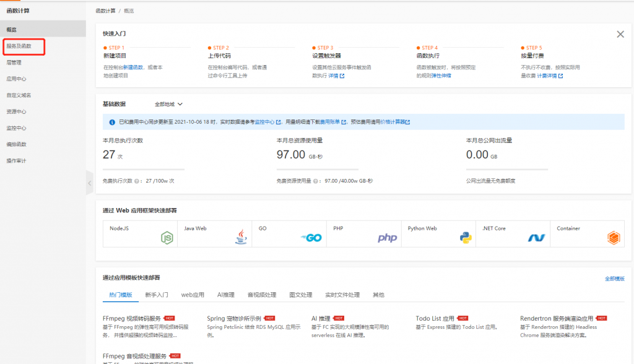Click external link icon after 监控中心
Viewport: 634px width, 364px height.
(x=278, y=122)
